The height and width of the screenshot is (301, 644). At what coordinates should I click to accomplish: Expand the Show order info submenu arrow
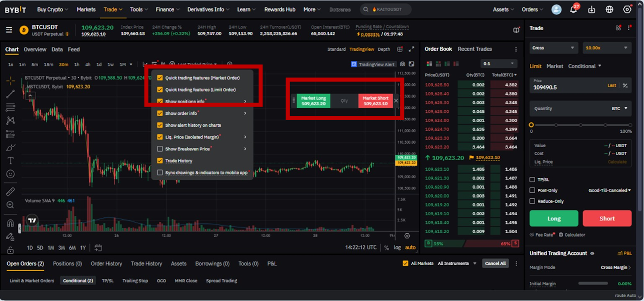point(245,113)
